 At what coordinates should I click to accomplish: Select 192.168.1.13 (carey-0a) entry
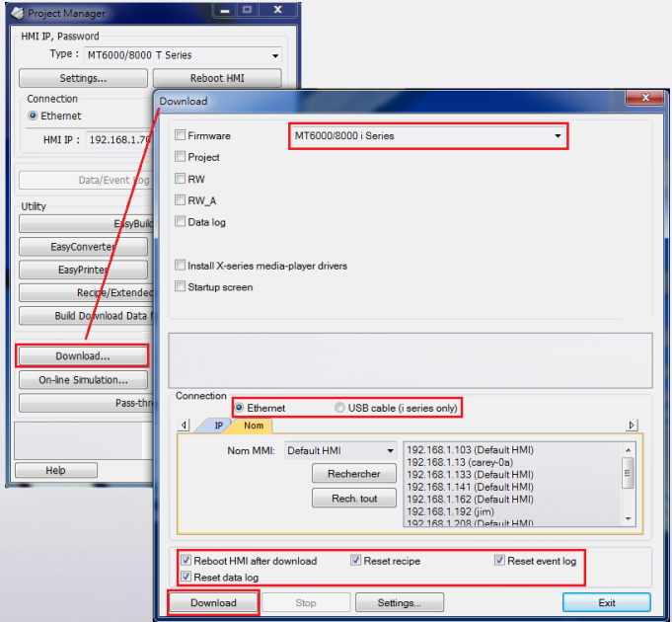tap(460, 462)
